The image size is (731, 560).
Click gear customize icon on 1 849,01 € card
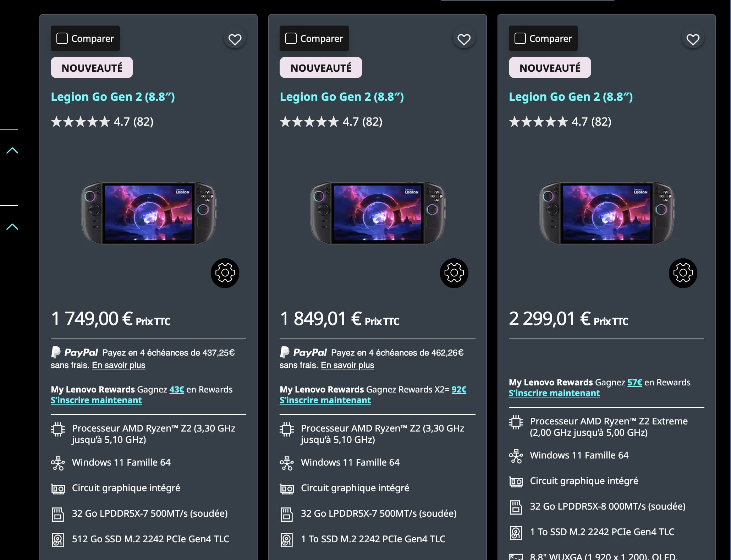tap(454, 273)
